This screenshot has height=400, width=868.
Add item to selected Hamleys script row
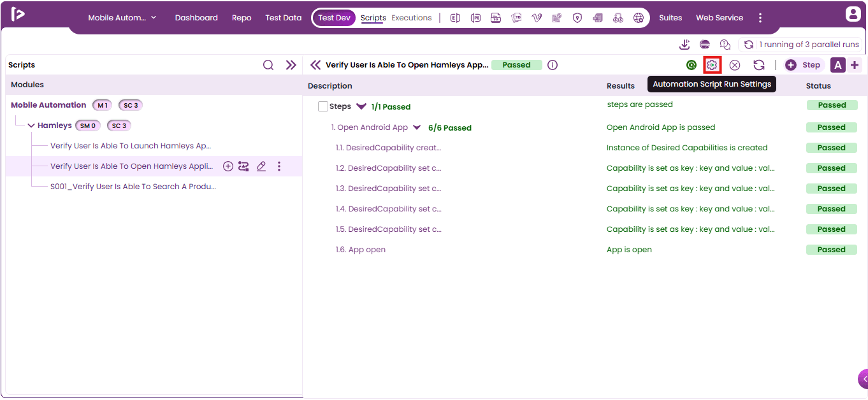click(x=228, y=166)
